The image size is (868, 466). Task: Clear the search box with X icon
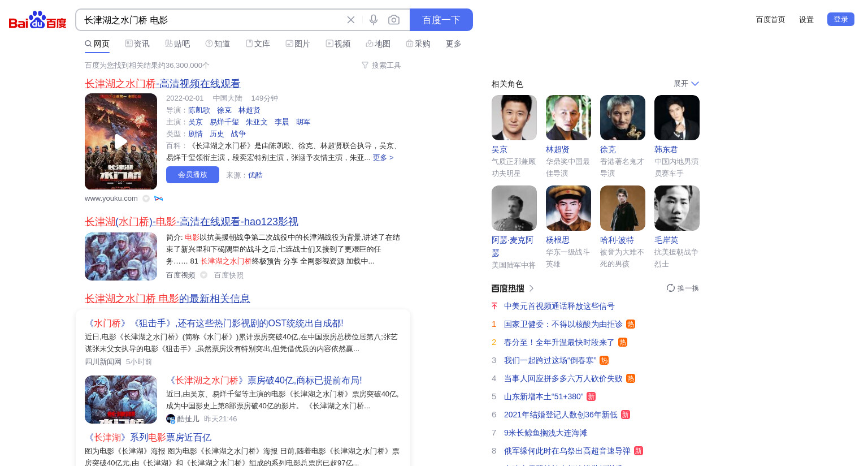351,20
